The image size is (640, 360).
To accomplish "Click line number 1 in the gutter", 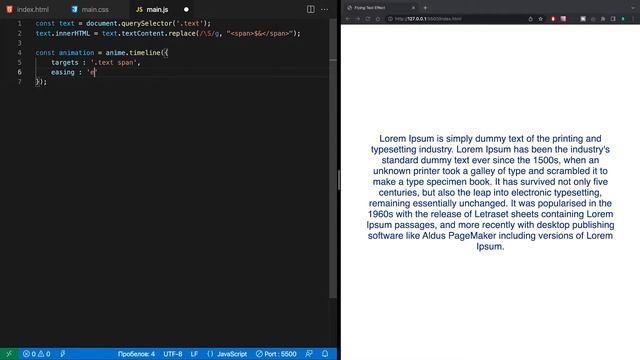I will (19, 23).
